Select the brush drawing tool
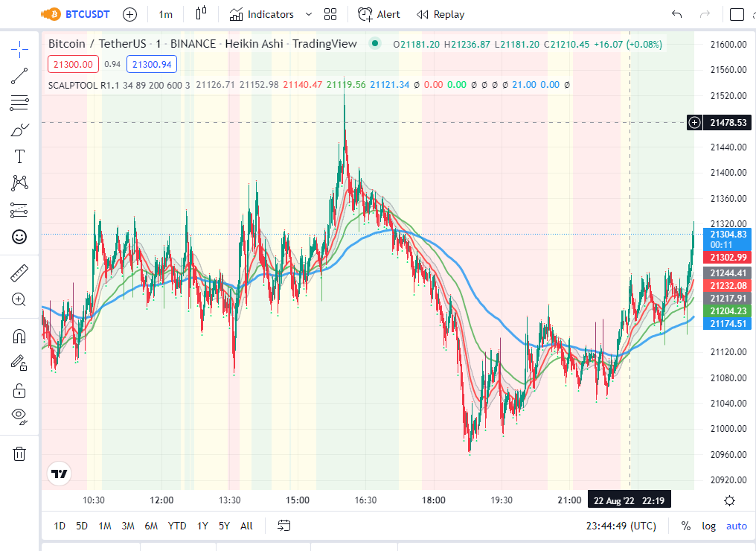This screenshot has width=756, height=551. 19,130
